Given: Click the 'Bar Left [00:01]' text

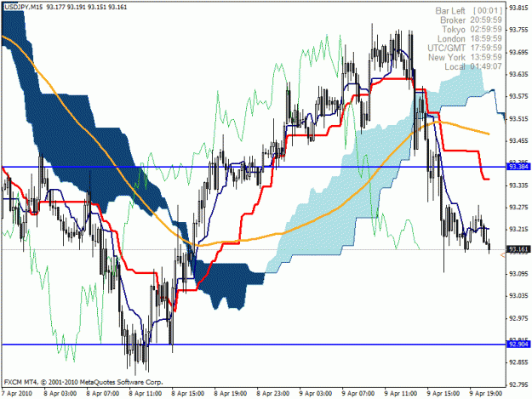Looking at the screenshot, I should [468, 11].
